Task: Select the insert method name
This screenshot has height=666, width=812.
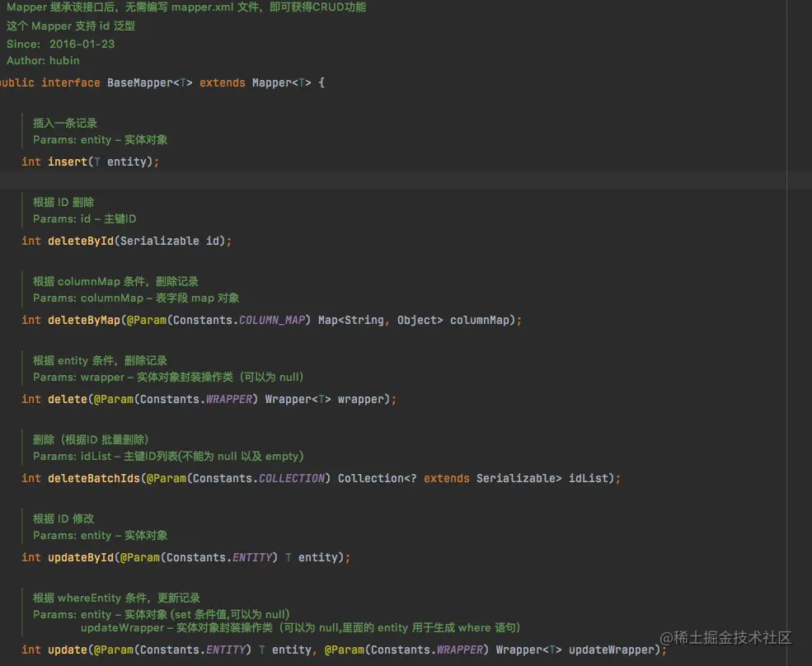Action: coord(68,162)
